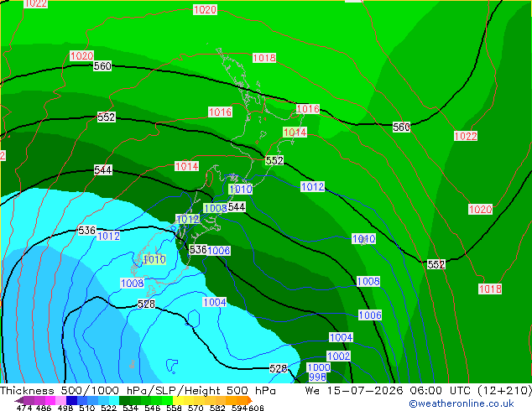
Task: Select the darkest green swatch above 534
Action: tap(124, 400)
